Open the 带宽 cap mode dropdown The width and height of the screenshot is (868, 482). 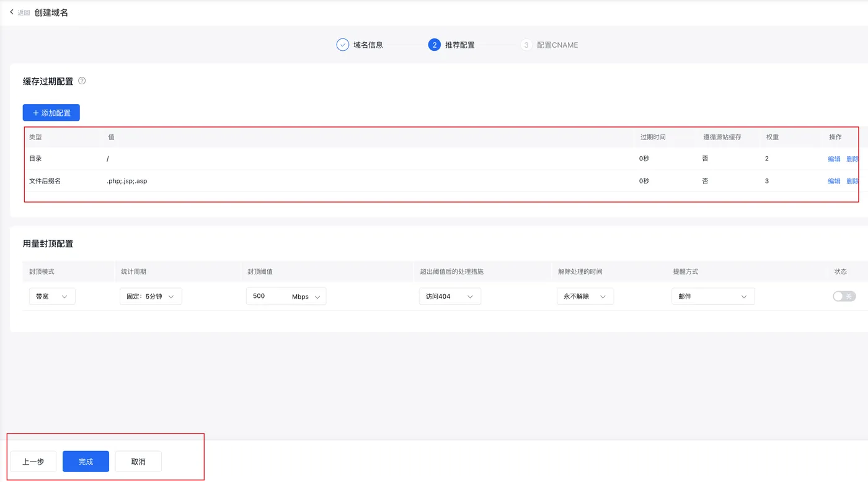[x=52, y=296]
